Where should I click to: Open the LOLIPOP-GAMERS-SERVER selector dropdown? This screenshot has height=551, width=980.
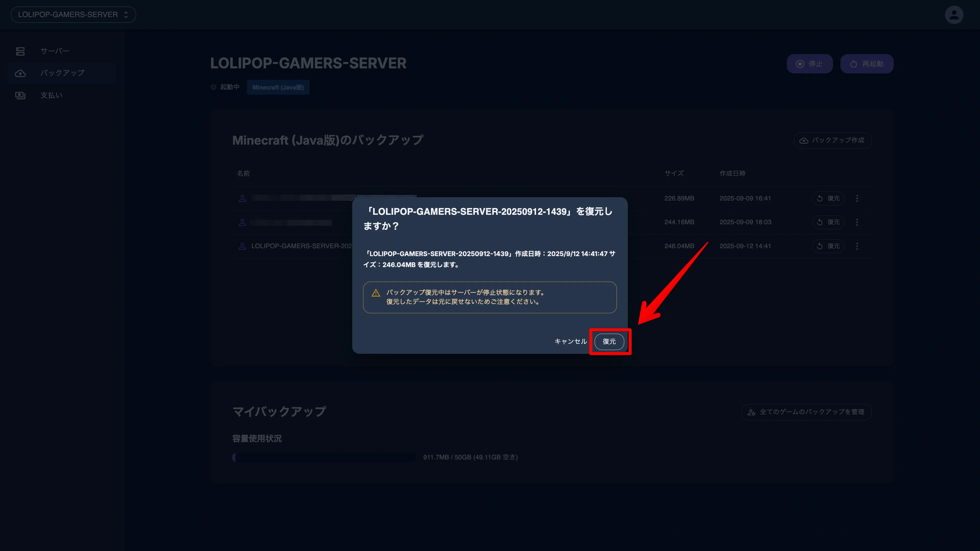(x=73, y=15)
